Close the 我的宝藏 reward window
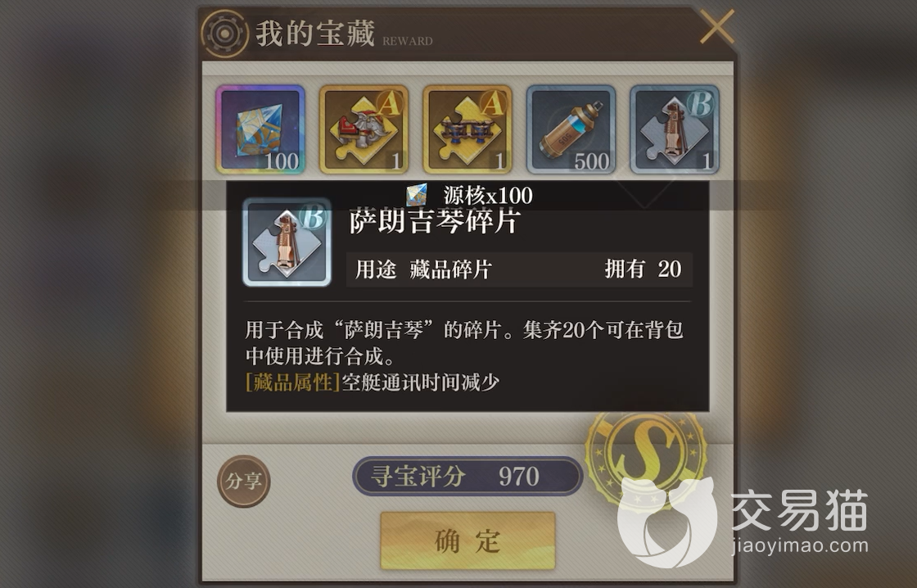This screenshot has width=917, height=588. tap(717, 26)
